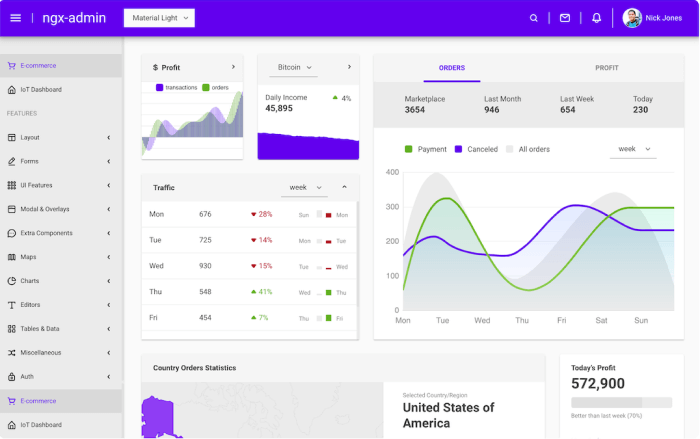Toggle transactions legend in Profit card
This screenshot has width=700, height=439.
coord(176,88)
